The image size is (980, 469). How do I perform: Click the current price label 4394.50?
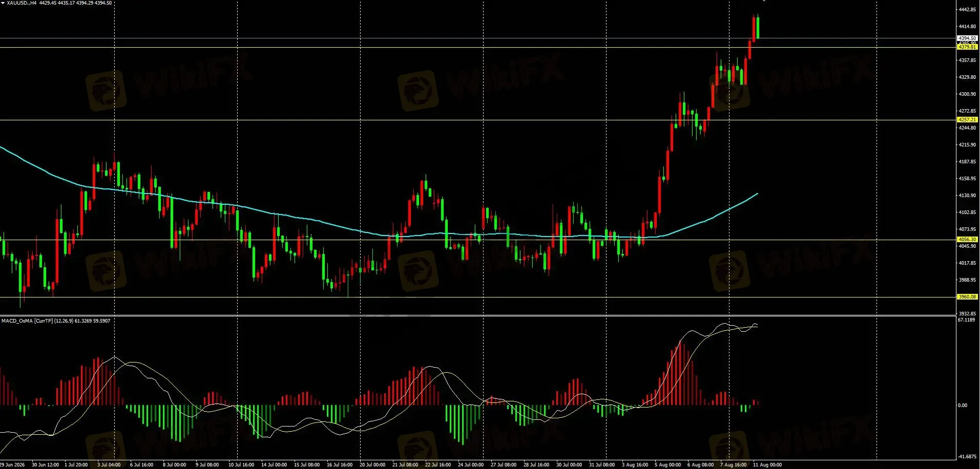click(x=967, y=38)
